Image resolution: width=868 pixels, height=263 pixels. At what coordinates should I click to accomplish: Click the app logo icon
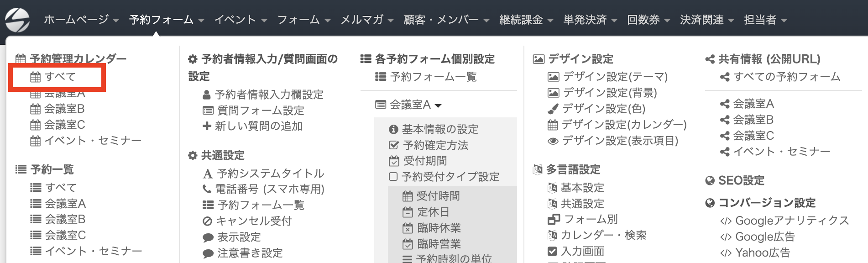pyautogui.click(x=17, y=19)
